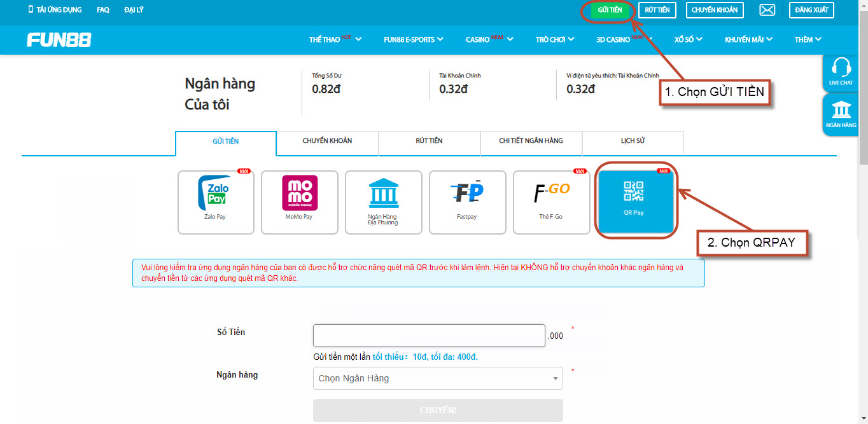
Task: Expand the Thêm menu
Action: click(808, 39)
